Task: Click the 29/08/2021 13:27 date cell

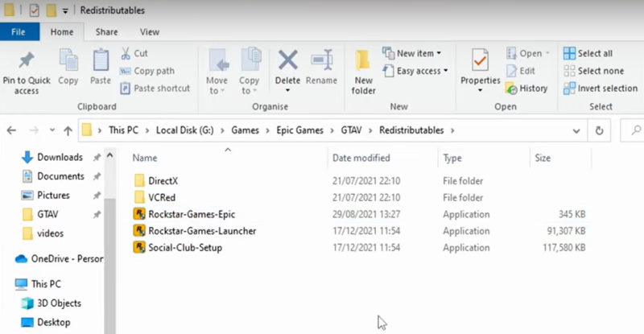Action: [x=366, y=214]
